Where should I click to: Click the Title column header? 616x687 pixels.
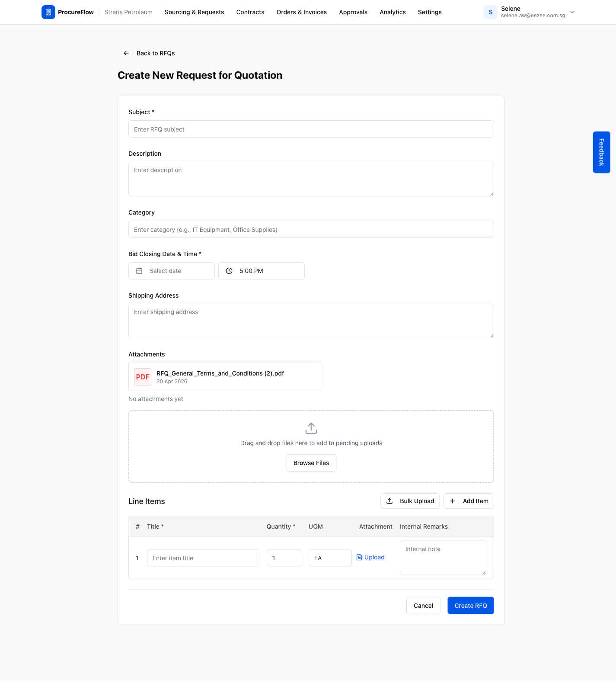[x=155, y=526]
